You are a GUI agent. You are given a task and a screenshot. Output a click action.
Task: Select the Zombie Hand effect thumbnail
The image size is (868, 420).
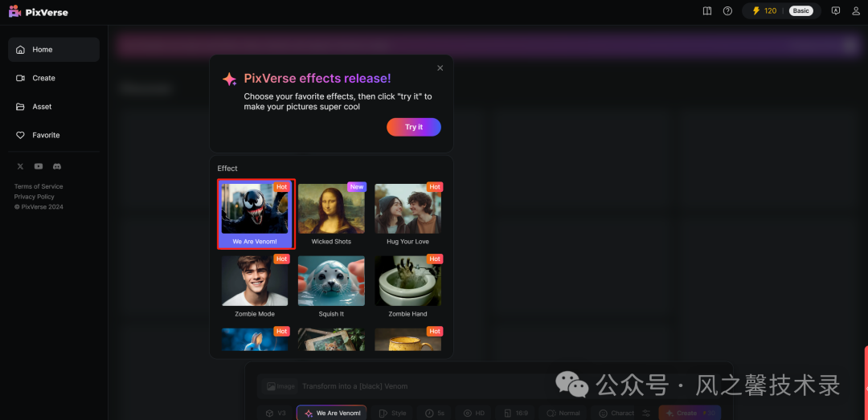[408, 280]
